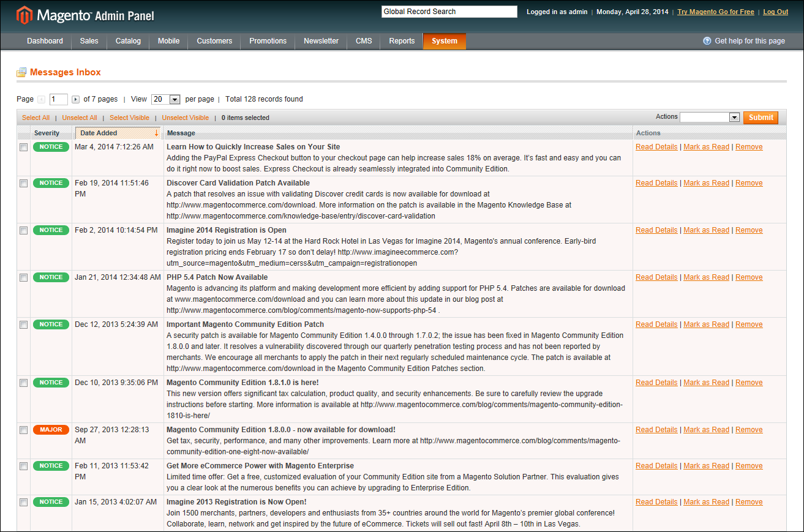Click date 'Mar 4, 2014 7:12:26 AM'
Image resolution: width=804 pixels, height=532 pixels.
(114, 147)
